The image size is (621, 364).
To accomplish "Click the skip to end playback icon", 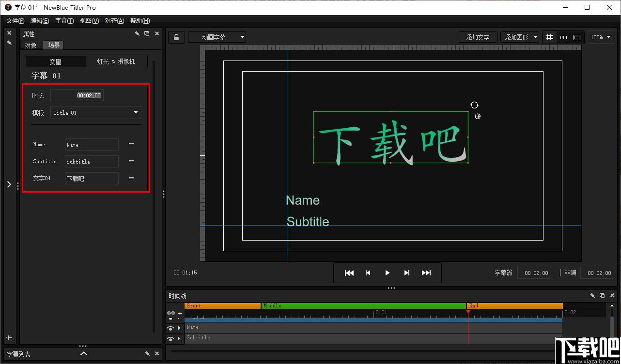I will (427, 273).
